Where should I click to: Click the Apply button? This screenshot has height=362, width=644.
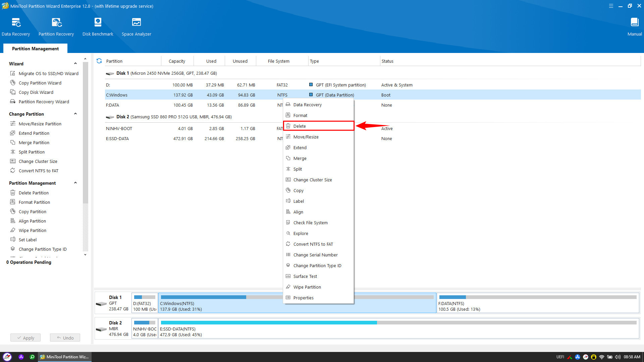point(25,338)
